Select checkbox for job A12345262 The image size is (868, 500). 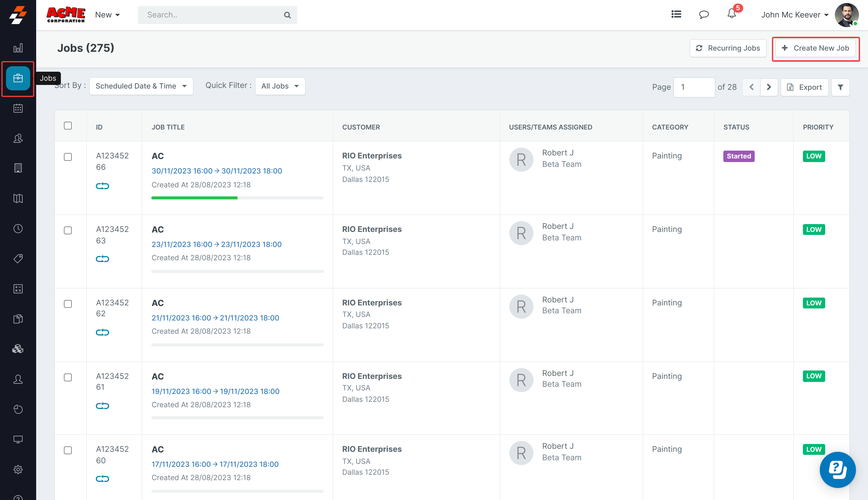coord(68,304)
